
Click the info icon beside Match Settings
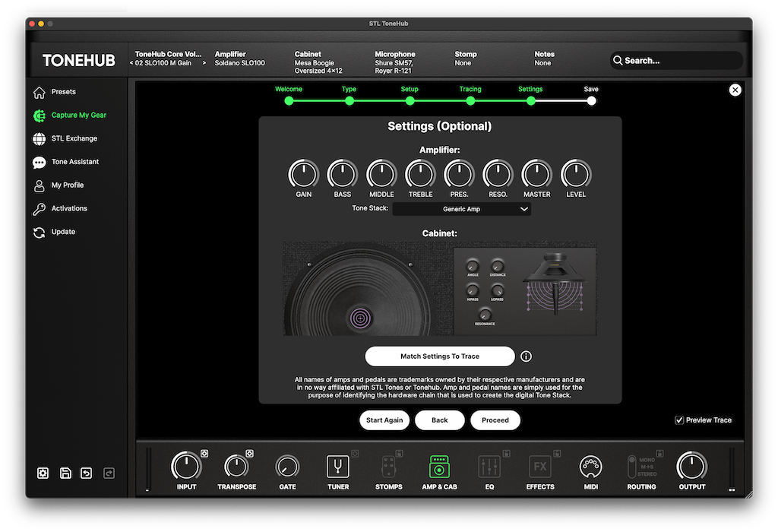click(526, 356)
